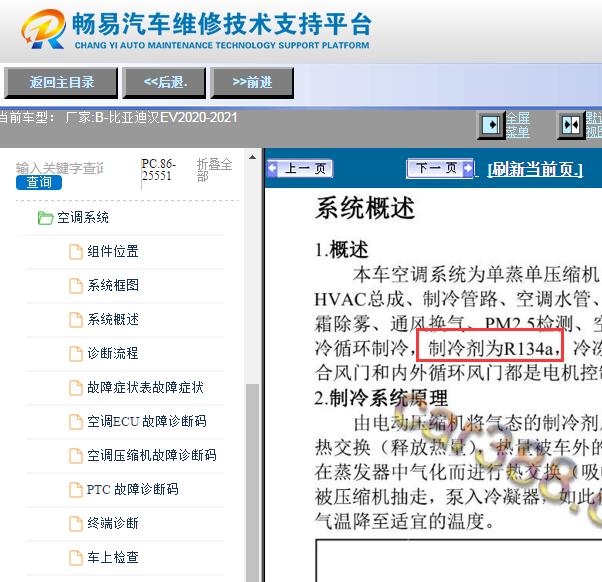The width and height of the screenshot is (602, 582).
Task: Click the 空调系统 folder icon
Action: (x=45, y=218)
